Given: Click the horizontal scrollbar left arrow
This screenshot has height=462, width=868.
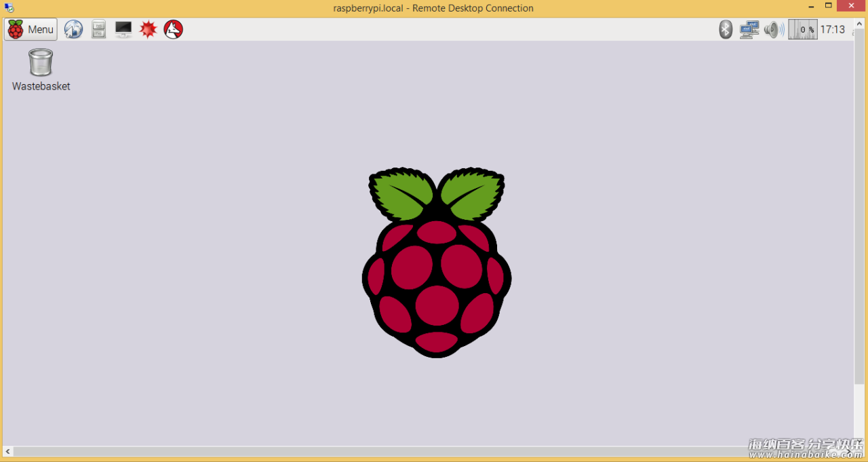Looking at the screenshot, I should tap(8, 451).
